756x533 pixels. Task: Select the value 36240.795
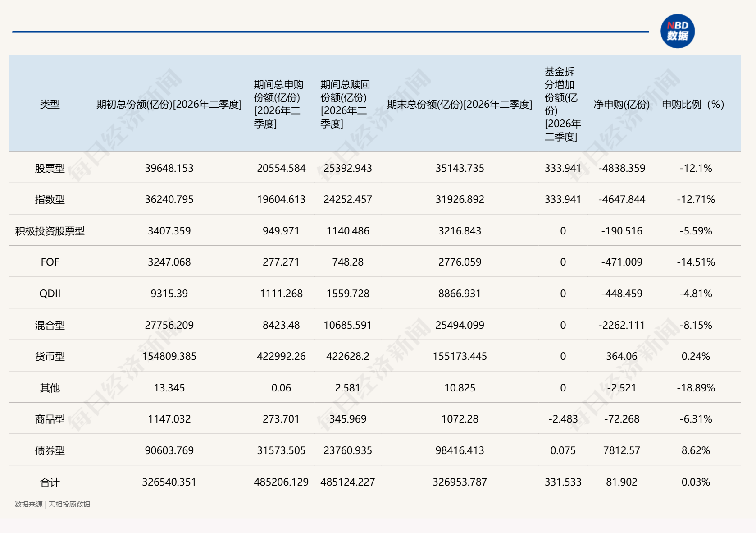pyautogui.click(x=169, y=199)
